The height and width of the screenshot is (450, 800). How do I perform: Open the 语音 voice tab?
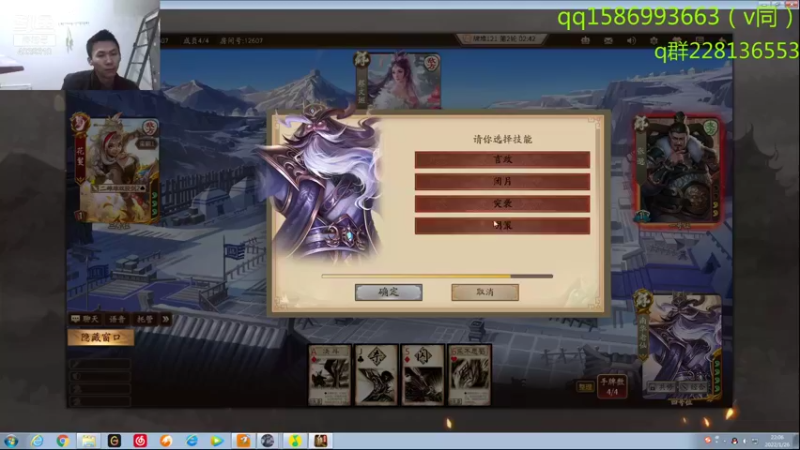click(x=117, y=319)
